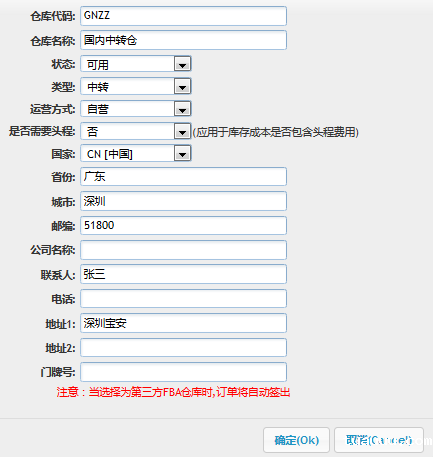Open the 是否需要头程 dropdown arrow

182,131
